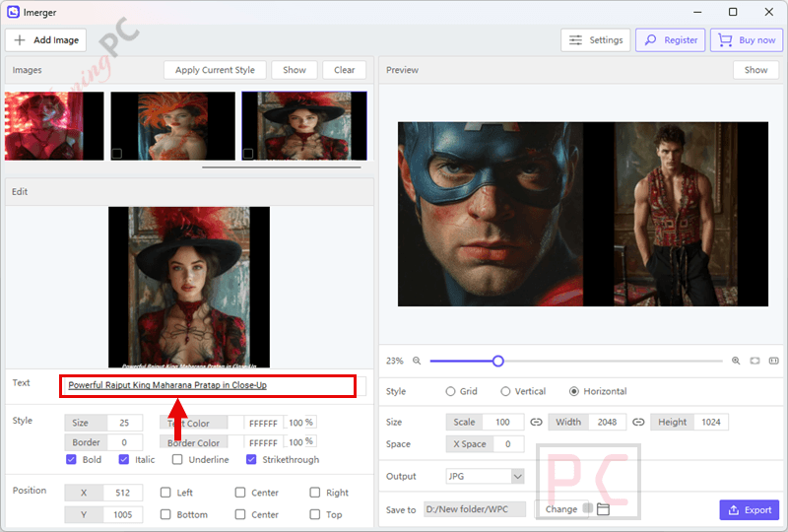Click the horizontal scrollbar under thumbnails

click(282, 167)
